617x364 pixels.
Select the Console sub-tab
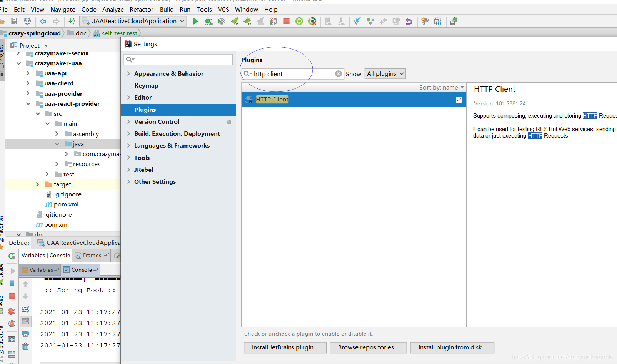(81, 270)
